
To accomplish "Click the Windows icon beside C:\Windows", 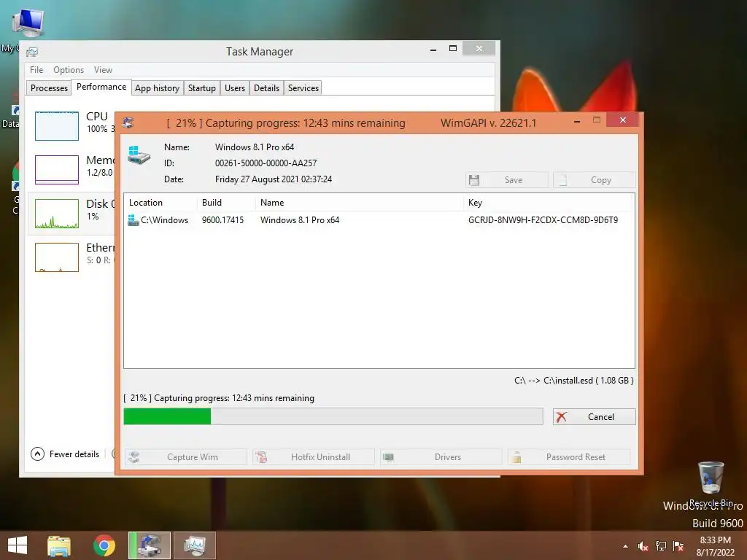I will [x=133, y=220].
